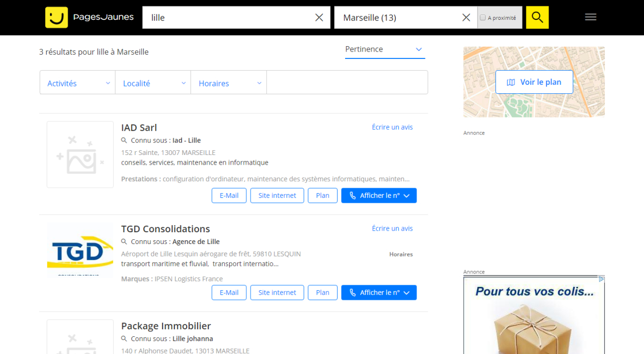
Task: Click the TGD logo thumbnail
Action: pos(80,252)
